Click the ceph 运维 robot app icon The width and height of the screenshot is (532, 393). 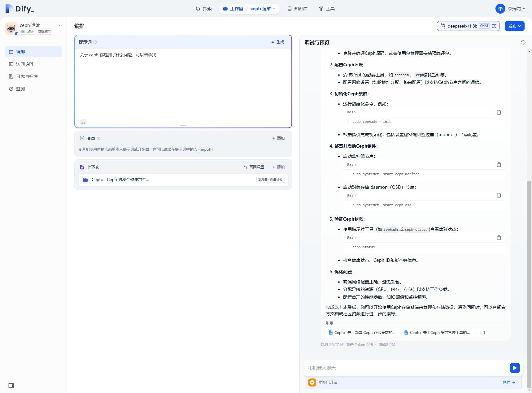[x=11, y=28]
